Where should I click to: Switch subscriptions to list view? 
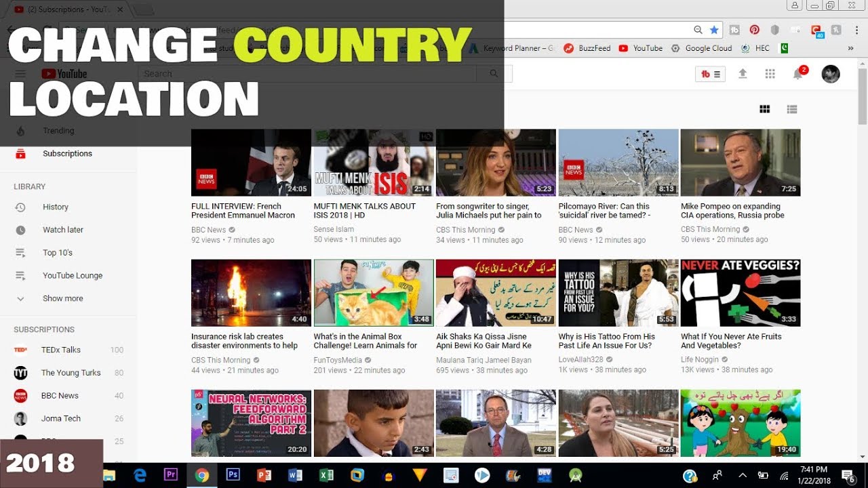791,109
